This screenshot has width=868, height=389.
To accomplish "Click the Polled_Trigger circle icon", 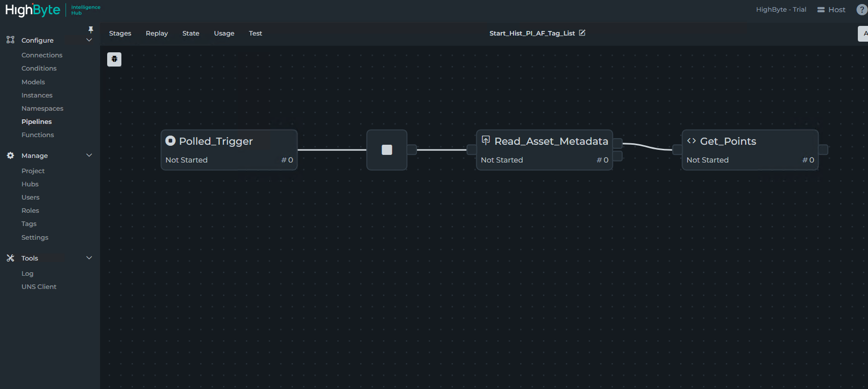I will (x=171, y=141).
